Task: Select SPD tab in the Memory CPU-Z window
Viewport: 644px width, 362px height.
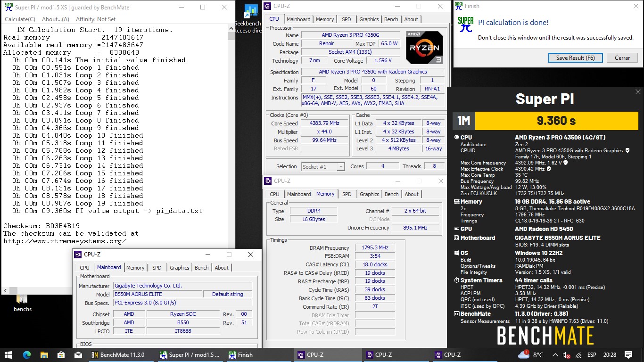Action: click(x=347, y=194)
